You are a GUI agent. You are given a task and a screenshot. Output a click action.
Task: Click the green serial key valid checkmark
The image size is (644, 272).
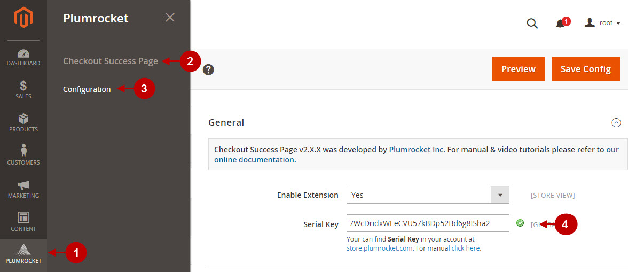click(x=520, y=223)
